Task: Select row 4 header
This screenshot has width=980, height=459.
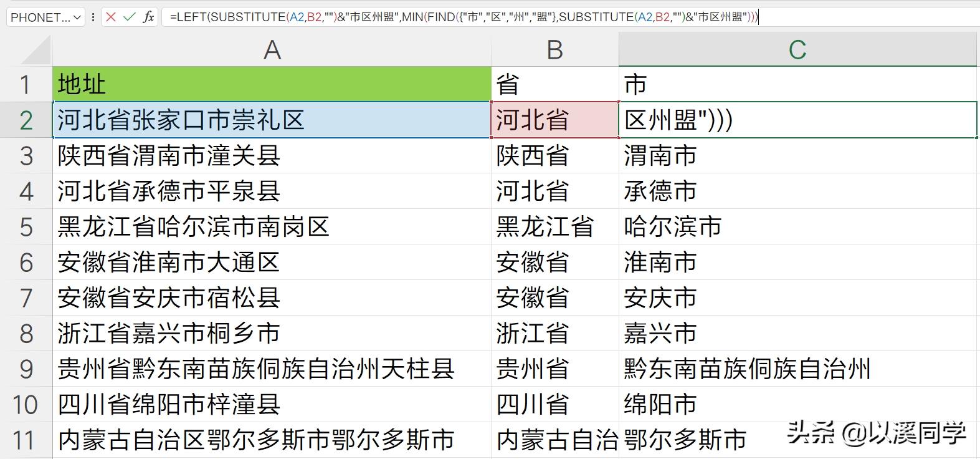Action: point(26,191)
